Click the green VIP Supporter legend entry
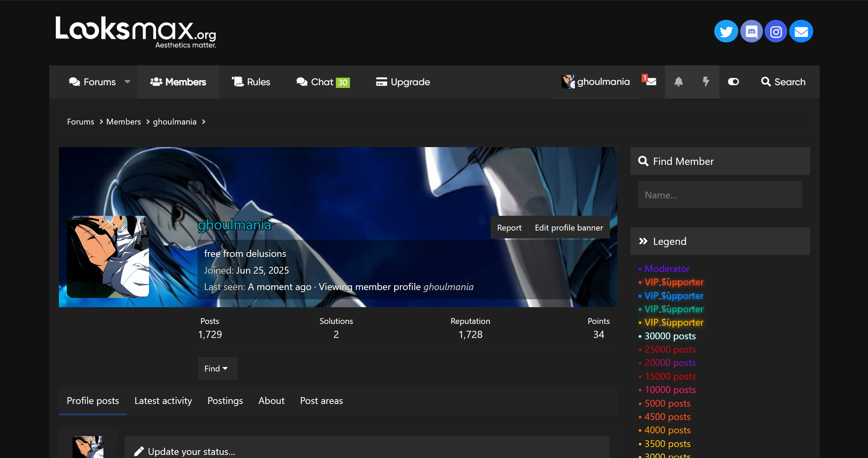Image resolution: width=868 pixels, height=458 pixels. pos(674,309)
